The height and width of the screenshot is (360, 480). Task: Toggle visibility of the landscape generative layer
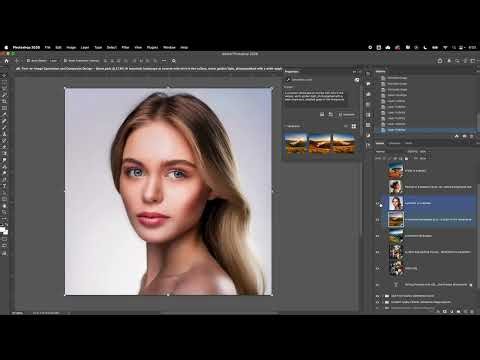pos(378,220)
